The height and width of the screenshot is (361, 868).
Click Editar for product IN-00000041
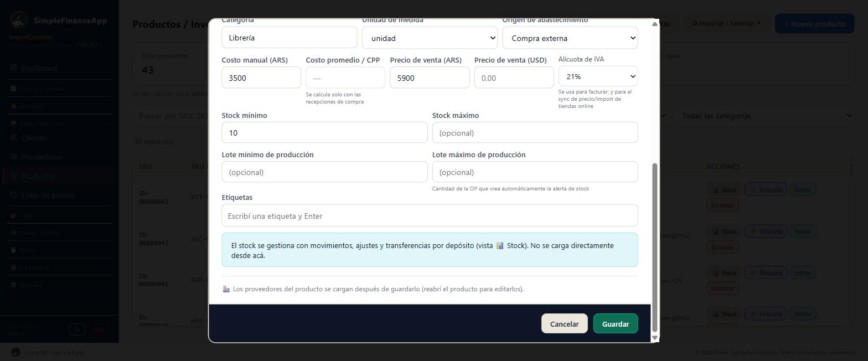tap(803, 273)
